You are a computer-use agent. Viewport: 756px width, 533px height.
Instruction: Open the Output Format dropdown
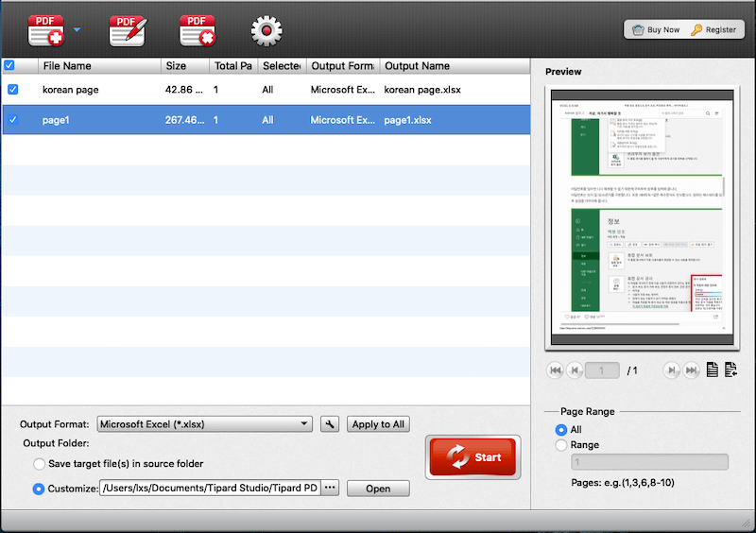205,424
